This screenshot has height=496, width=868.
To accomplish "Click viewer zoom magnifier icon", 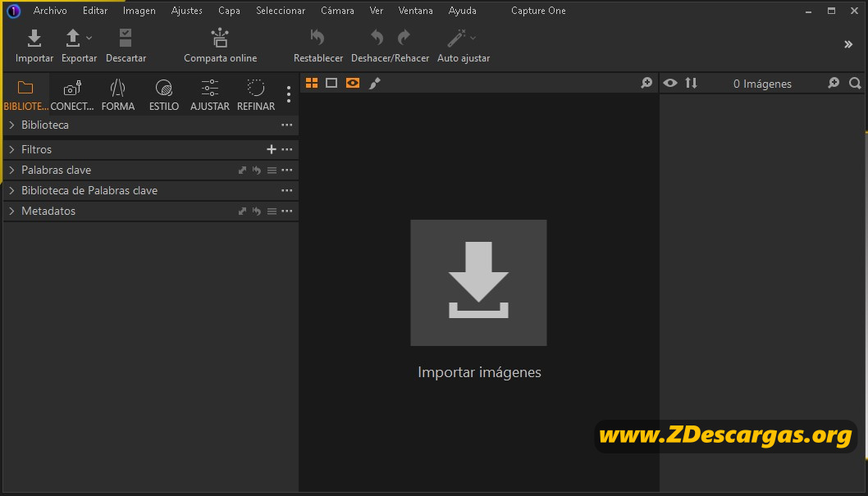I will [x=646, y=83].
